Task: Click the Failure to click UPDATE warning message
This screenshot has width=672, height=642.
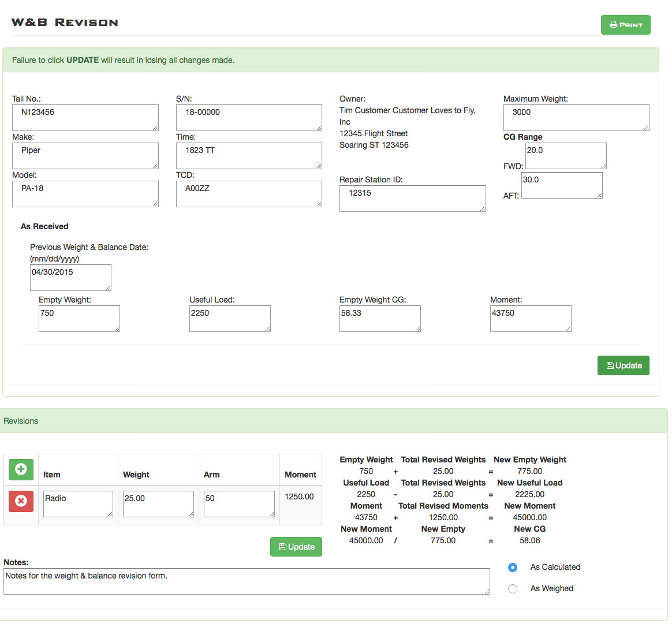Action: [124, 60]
